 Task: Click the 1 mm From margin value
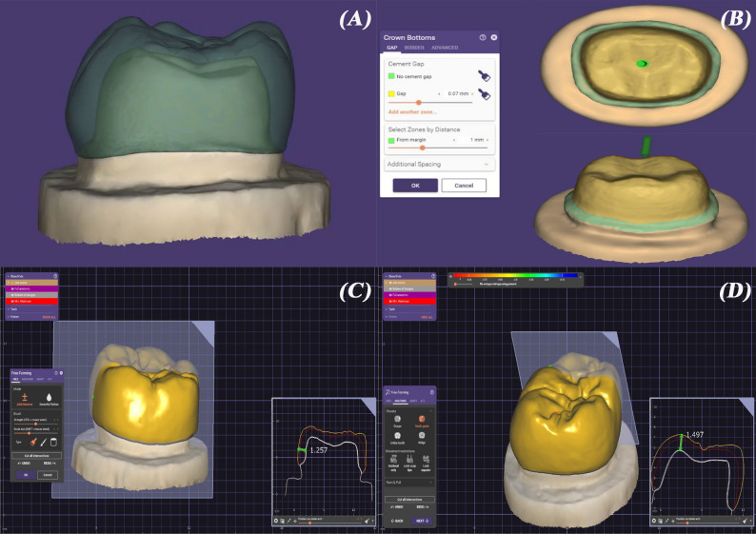[x=477, y=140]
